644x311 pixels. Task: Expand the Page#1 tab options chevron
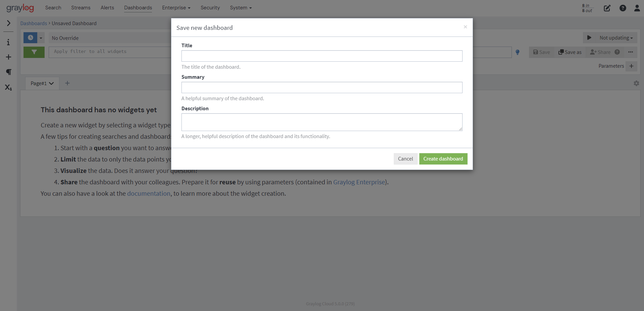click(51, 83)
